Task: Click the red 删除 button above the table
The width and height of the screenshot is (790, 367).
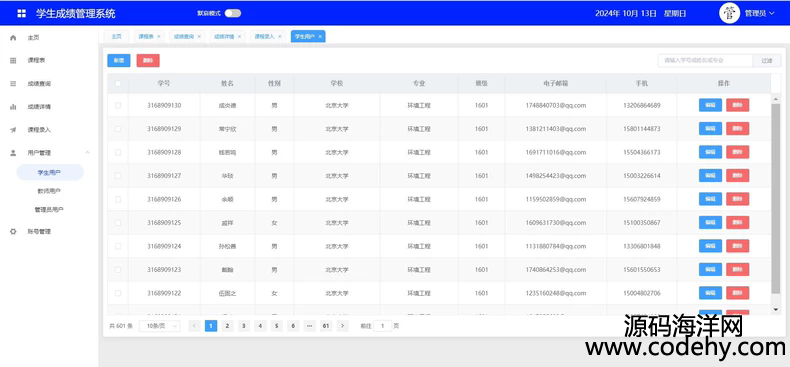Action: coord(148,60)
